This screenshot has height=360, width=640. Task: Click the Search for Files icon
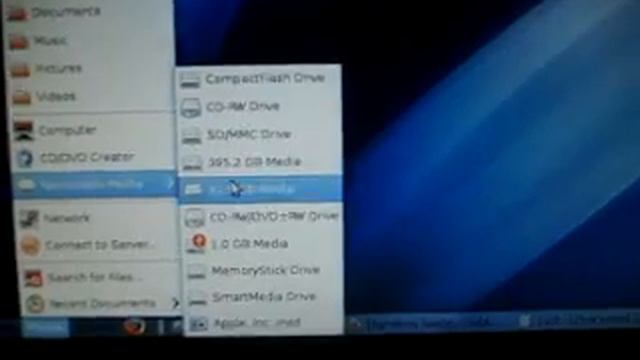(33, 278)
